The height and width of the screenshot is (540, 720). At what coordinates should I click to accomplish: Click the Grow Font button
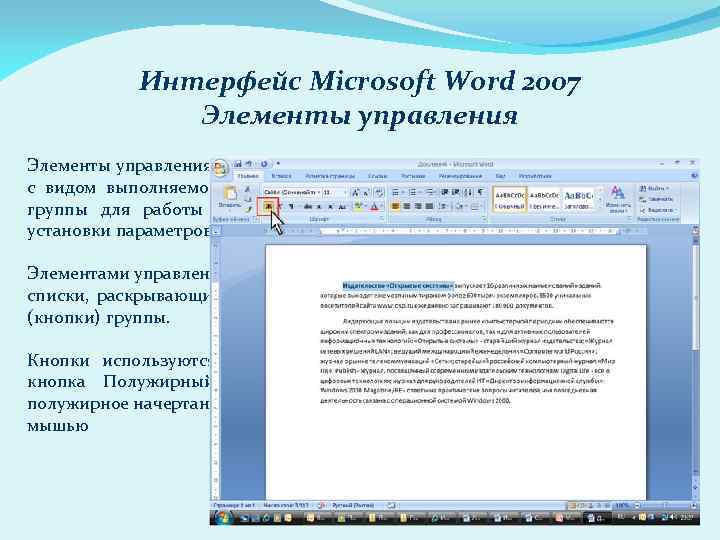pos(356,192)
